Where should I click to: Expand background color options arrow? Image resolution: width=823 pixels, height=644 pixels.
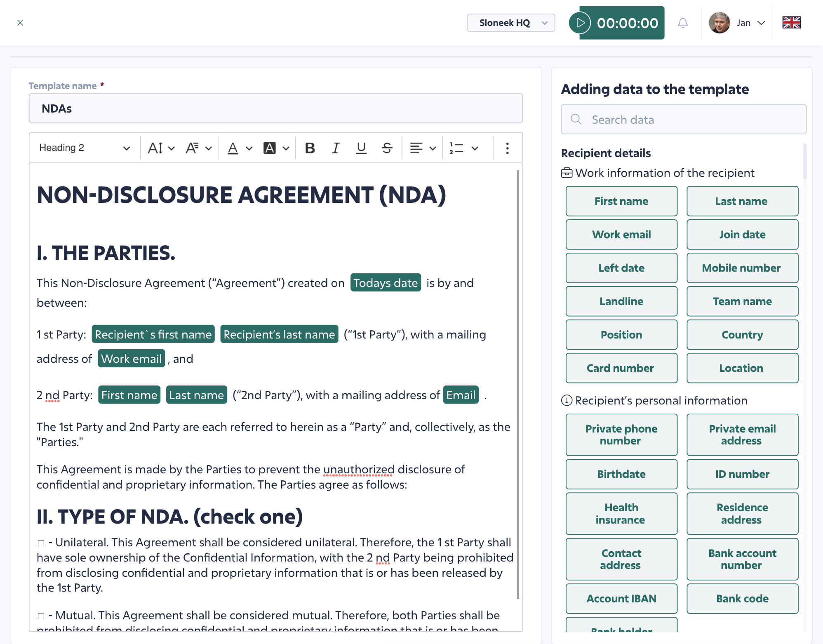[286, 148]
